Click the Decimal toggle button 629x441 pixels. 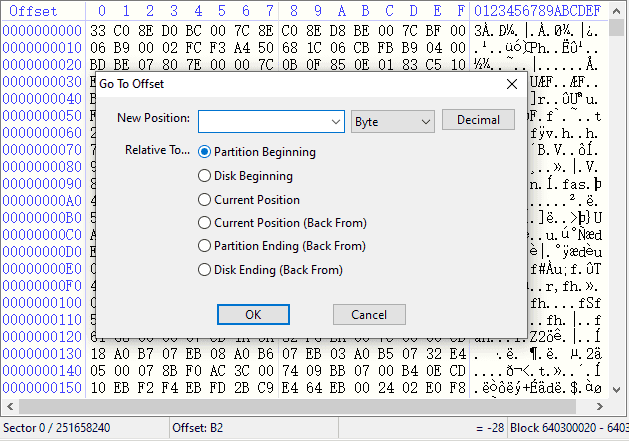click(478, 120)
